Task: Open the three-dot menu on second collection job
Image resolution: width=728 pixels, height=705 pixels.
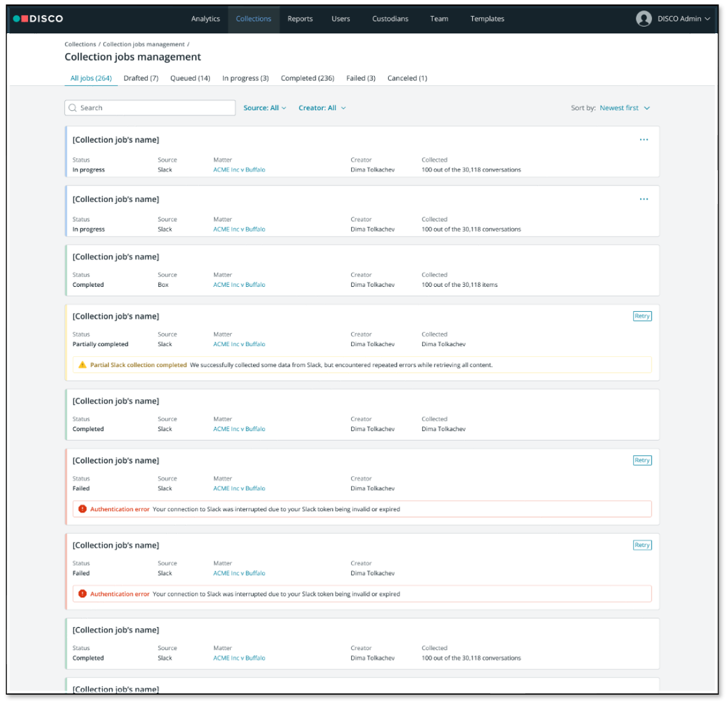Action: pyautogui.click(x=644, y=199)
